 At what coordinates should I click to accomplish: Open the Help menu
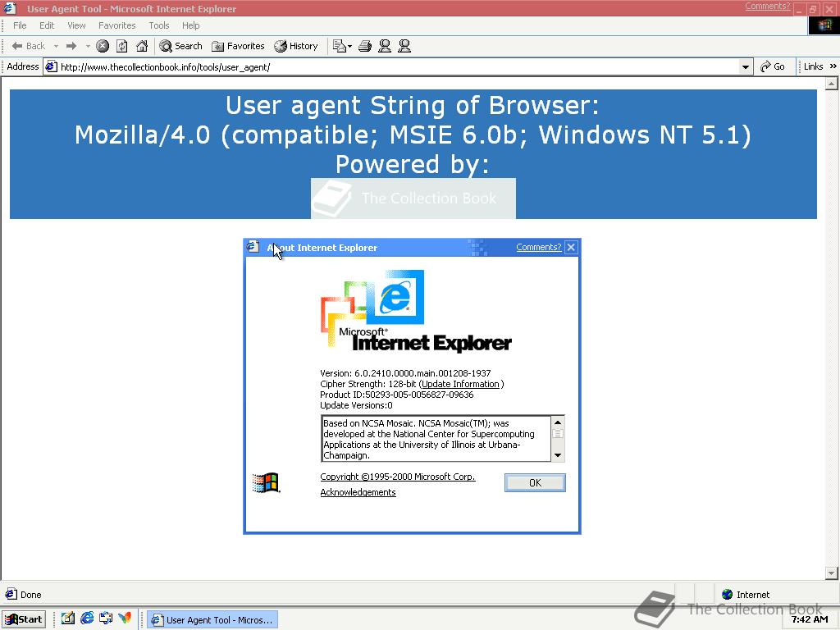(x=190, y=25)
